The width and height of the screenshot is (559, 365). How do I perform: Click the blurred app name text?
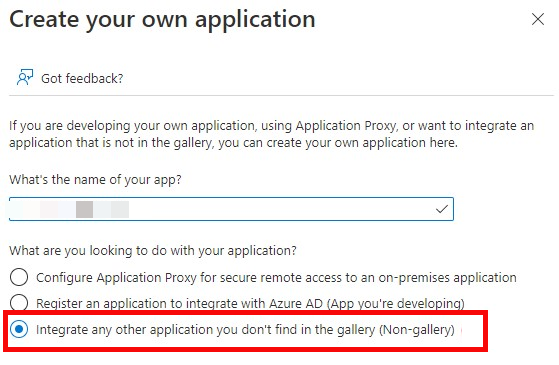pos(71,209)
